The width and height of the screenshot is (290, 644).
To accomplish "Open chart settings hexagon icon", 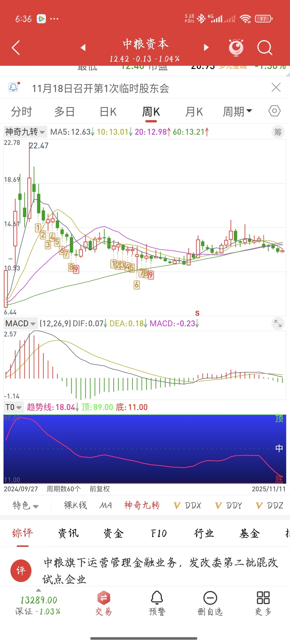I will pyautogui.click(x=274, y=111).
